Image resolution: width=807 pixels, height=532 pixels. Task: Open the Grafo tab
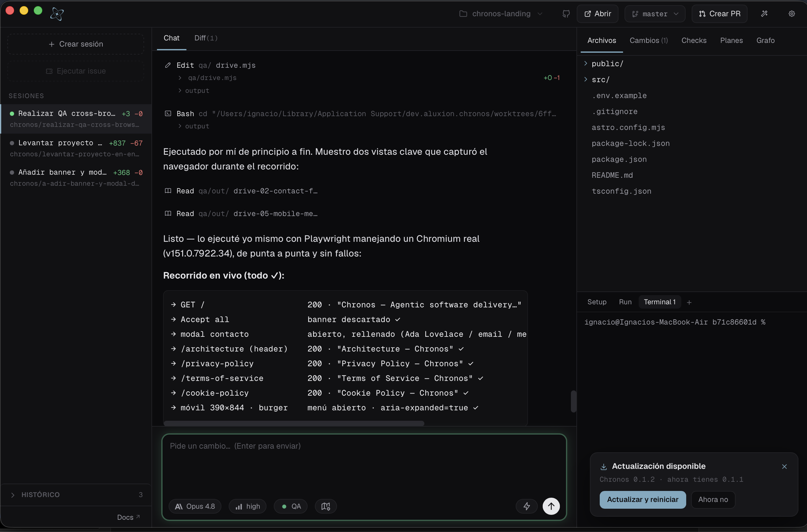[765, 40]
